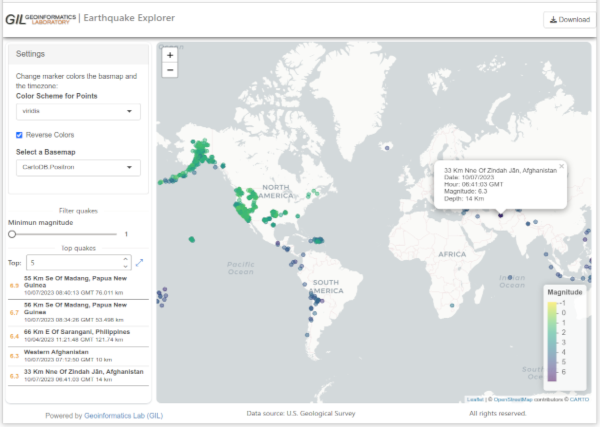Click the Minimum magnitude slider handle
The image size is (600, 427).
pyautogui.click(x=12, y=234)
